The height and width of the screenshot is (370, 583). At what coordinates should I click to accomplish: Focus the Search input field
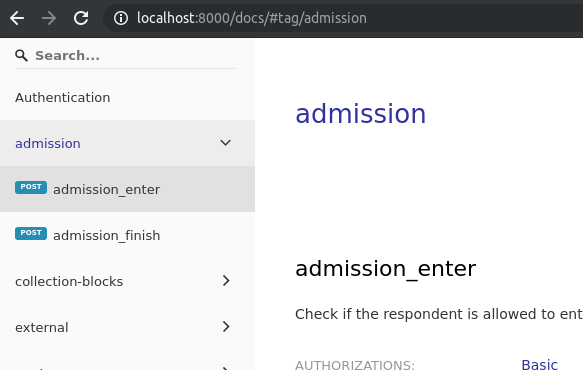click(135, 56)
